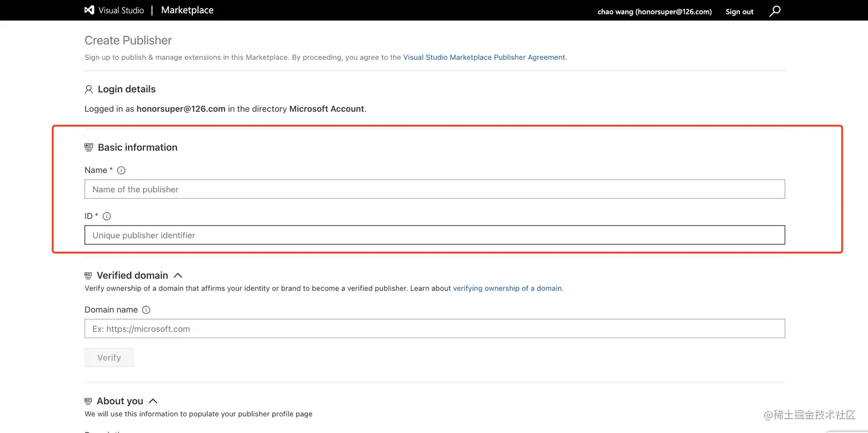
Task: Click the Unique publisher identifier field
Action: (434, 235)
